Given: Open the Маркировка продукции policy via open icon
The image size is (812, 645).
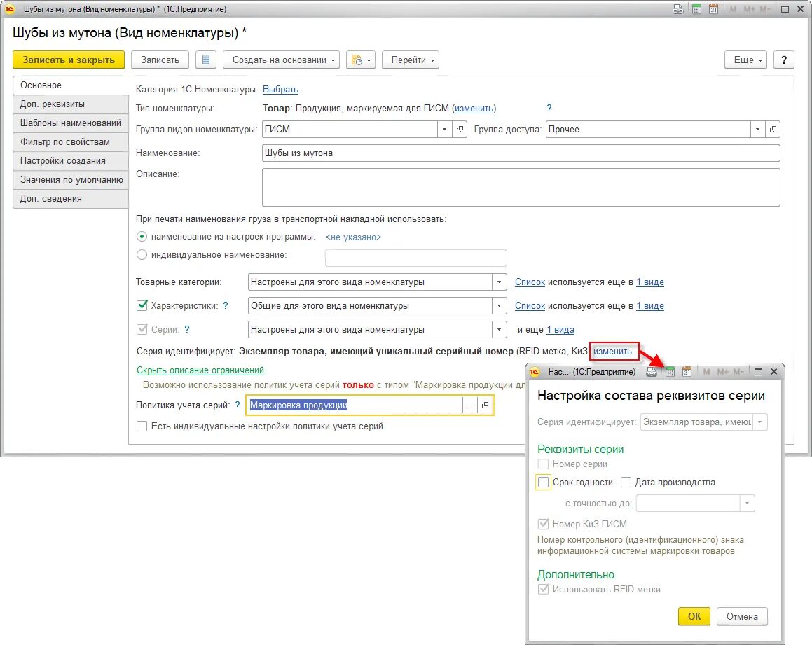Looking at the screenshot, I should (485, 405).
